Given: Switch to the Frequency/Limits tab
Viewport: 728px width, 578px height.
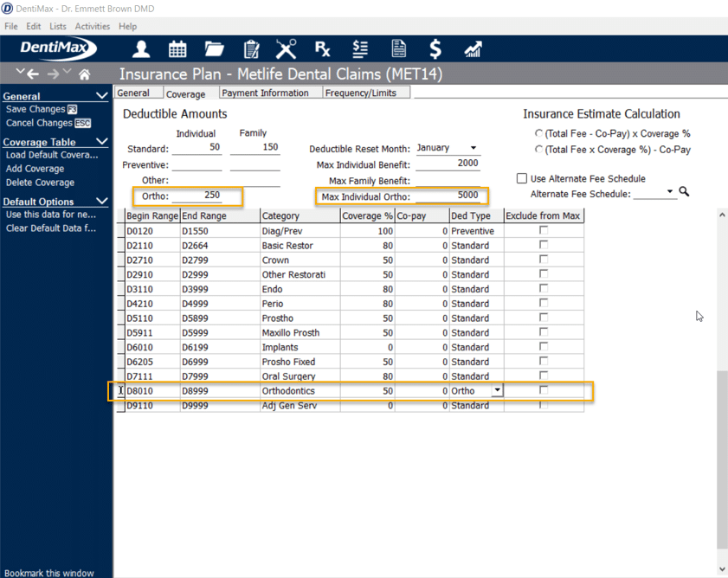Looking at the screenshot, I should [364, 93].
